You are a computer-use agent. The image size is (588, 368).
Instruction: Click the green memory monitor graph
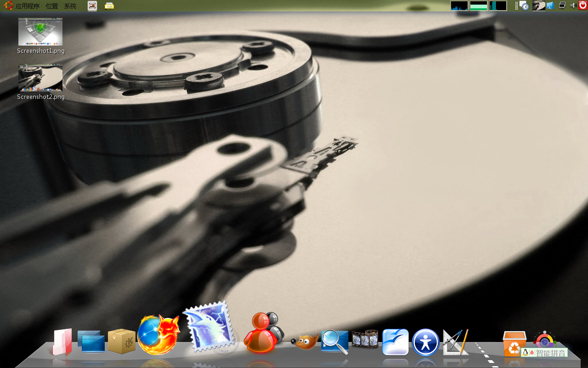click(x=479, y=6)
